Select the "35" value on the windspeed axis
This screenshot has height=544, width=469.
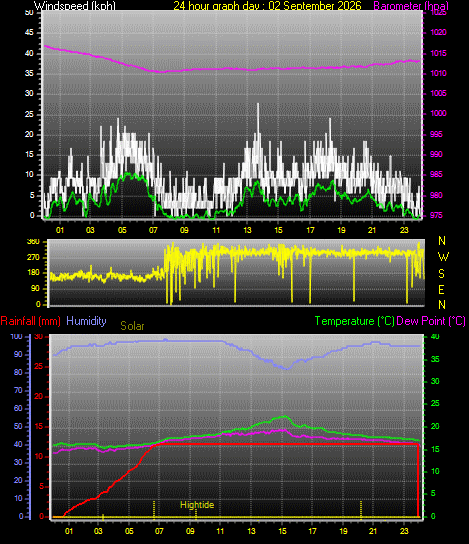(x=29, y=74)
